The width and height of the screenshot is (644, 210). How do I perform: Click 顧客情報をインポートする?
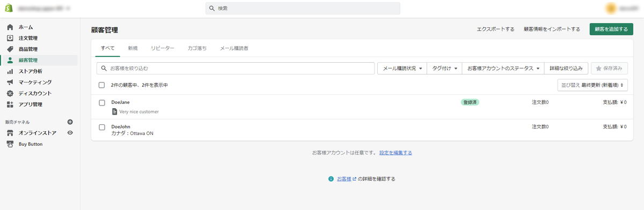tap(552, 29)
